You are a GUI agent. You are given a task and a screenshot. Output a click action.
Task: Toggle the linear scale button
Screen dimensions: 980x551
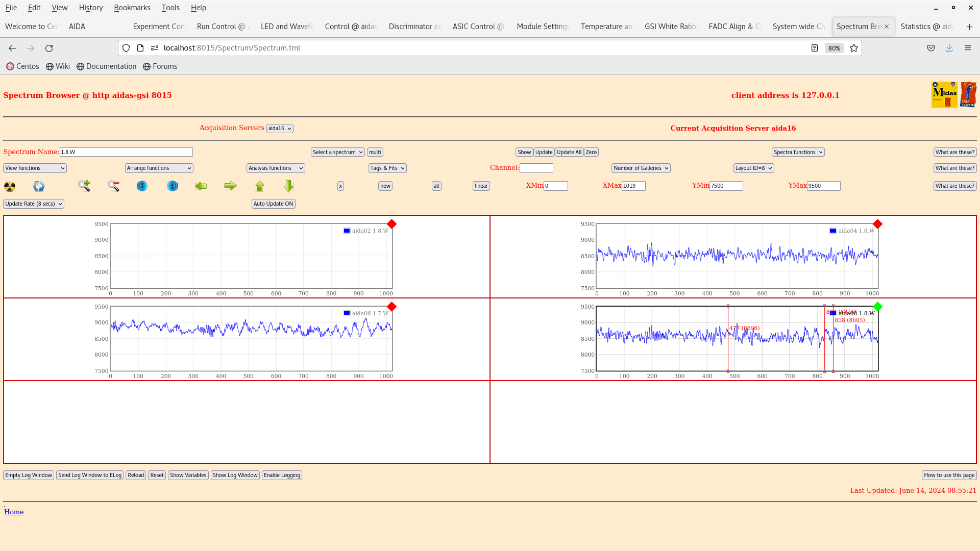tap(481, 186)
